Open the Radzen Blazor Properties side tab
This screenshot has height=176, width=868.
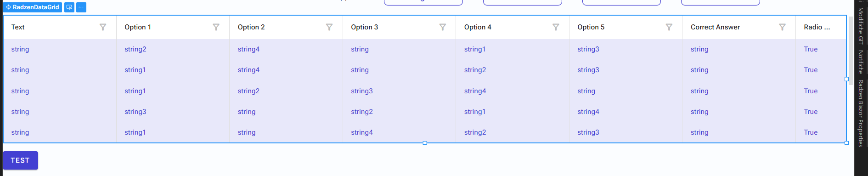tap(861, 113)
